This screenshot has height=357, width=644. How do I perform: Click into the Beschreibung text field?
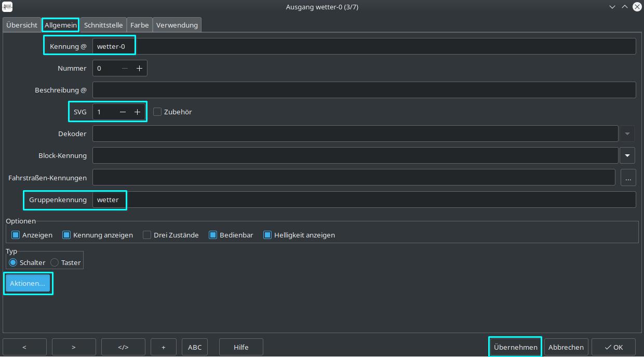[x=364, y=90]
